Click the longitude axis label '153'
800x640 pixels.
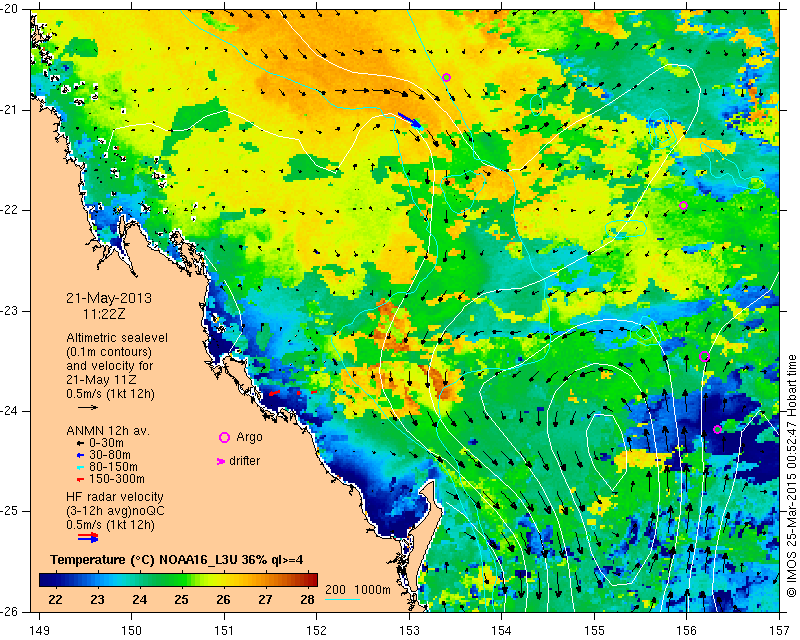[x=409, y=631]
